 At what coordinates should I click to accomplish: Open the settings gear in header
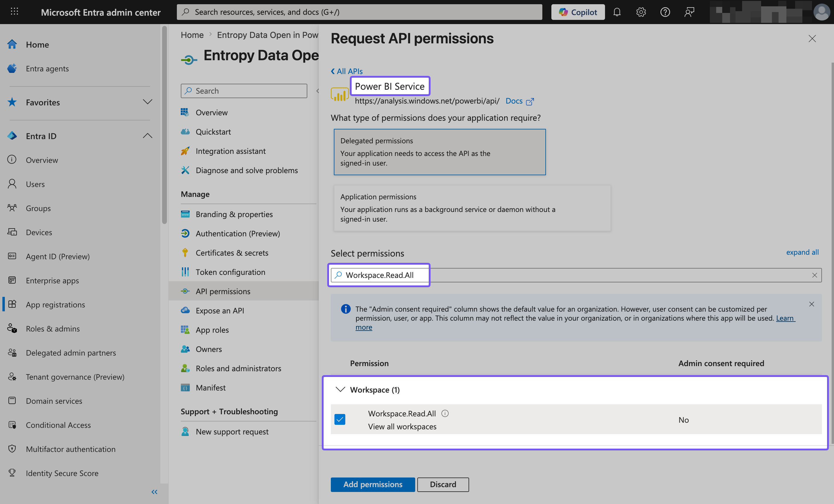pos(641,12)
